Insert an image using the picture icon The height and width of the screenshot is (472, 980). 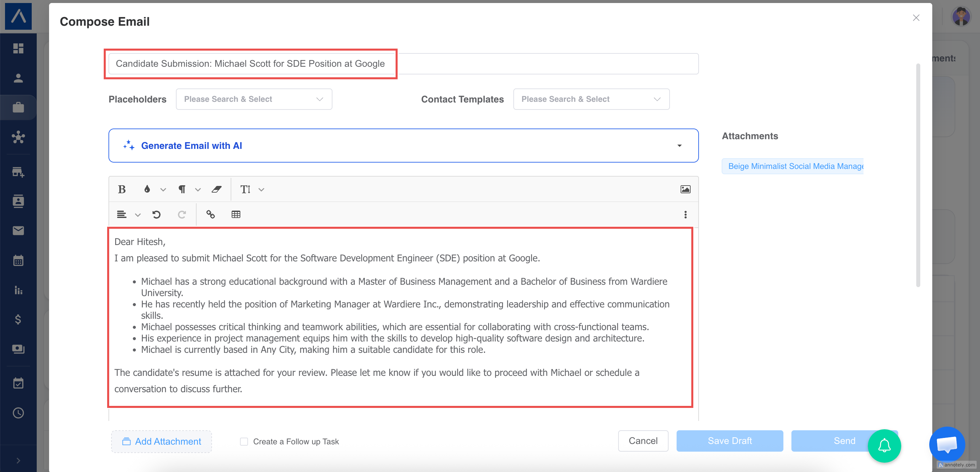[685, 189]
